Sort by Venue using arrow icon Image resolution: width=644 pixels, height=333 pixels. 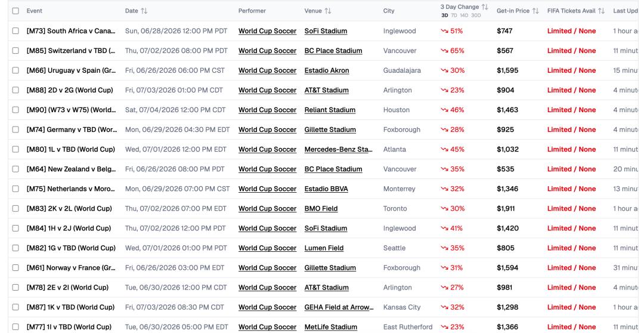point(328,11)
